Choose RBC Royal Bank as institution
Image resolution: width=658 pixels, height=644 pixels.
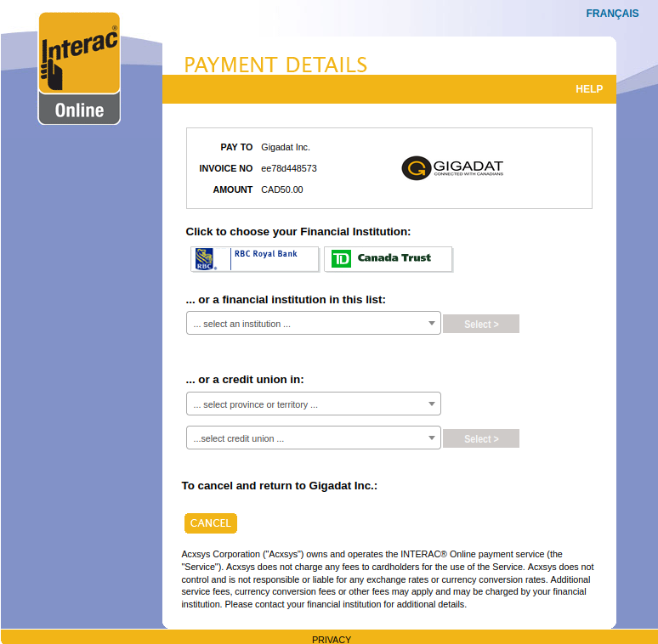pyautogui.click(x=255, y=259)
